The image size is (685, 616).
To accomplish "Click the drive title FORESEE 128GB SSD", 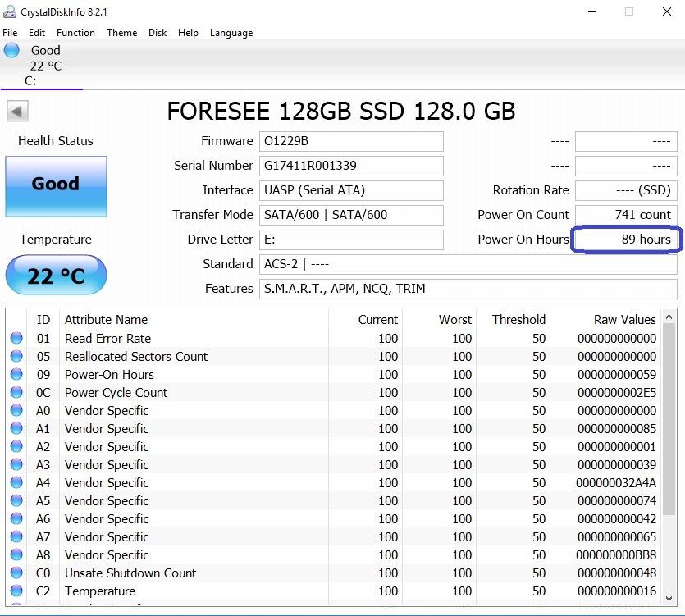I will click(x=340, y=111).
